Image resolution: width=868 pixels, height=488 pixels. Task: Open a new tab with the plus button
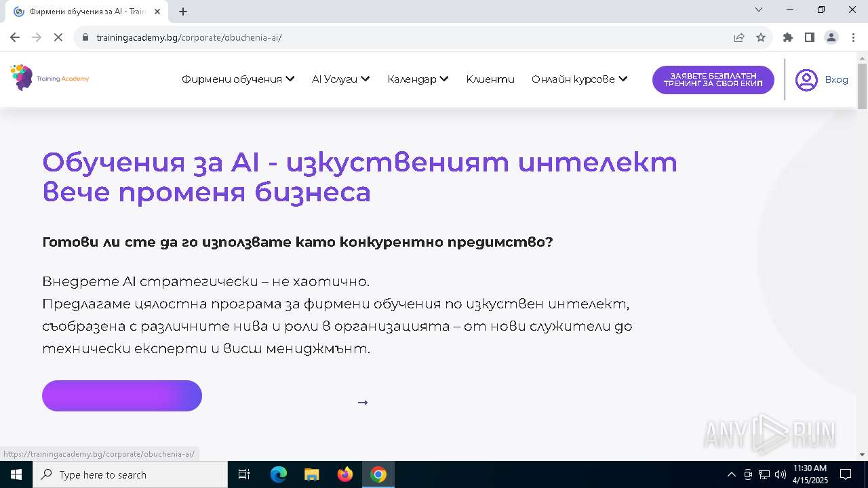(x=183, y=12)
